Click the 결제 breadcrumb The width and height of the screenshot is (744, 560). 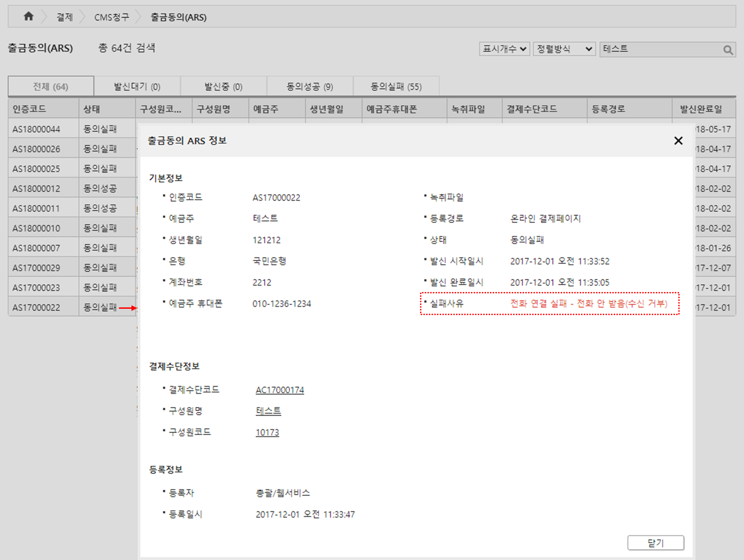pyautogui.click(x=64, y=17)
